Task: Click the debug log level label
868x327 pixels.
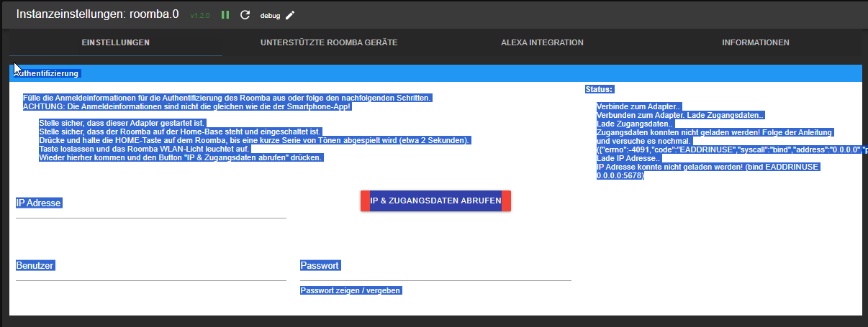Action: (x=270, y=15)
